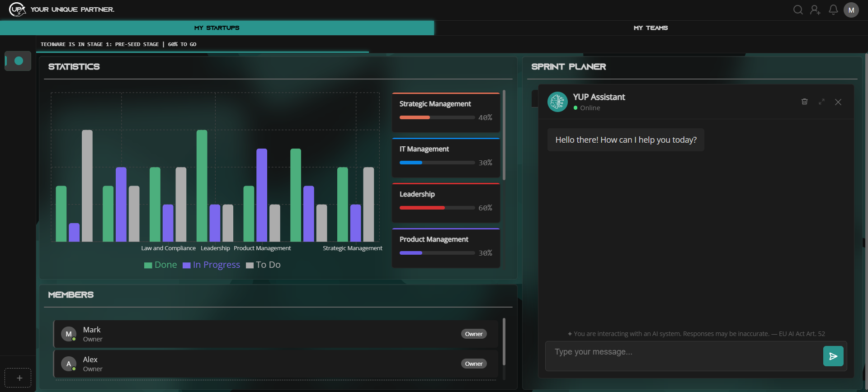This screenshot has width=868, height=392.
Task: Toggle the In Progress legend series
Action: point(211,265)
